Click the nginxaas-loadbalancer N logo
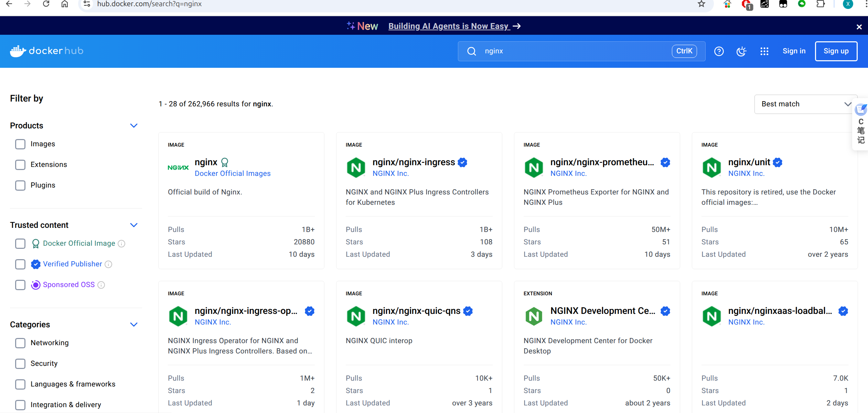 (712, 316)
